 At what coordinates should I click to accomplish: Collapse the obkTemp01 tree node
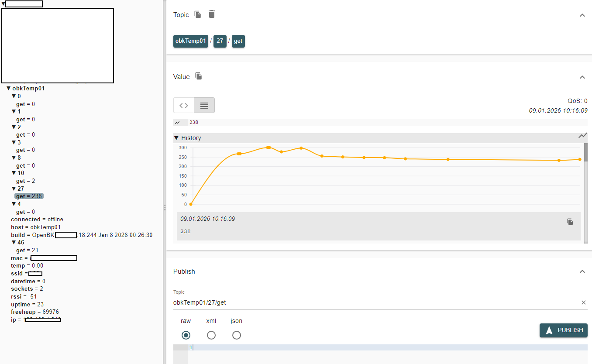8,88
